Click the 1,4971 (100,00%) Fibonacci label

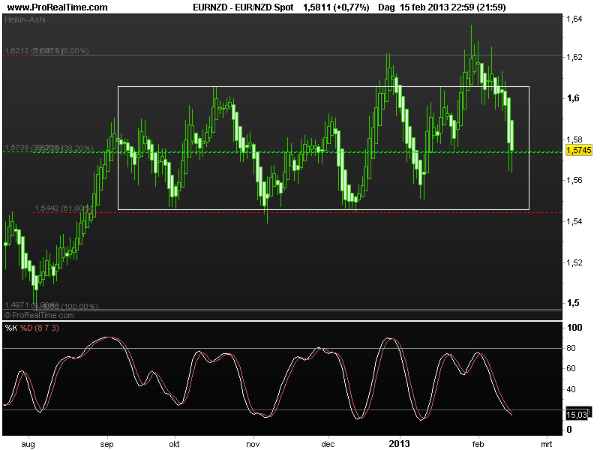coord(51,305)
